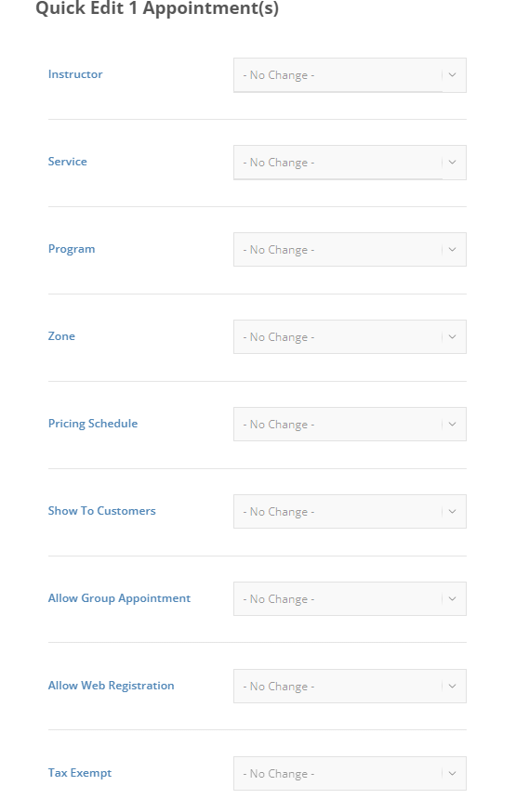Click the Pricing Schedule label

[93, 424]
